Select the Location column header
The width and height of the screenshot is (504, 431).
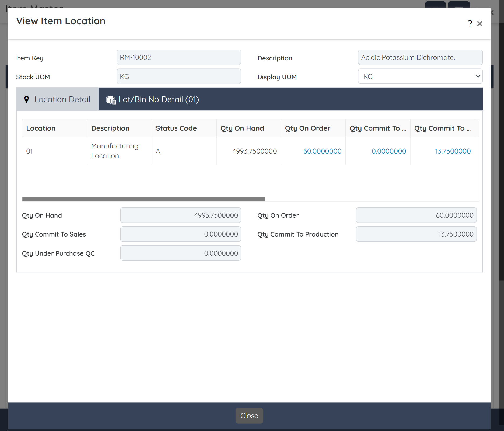[41, 128]
